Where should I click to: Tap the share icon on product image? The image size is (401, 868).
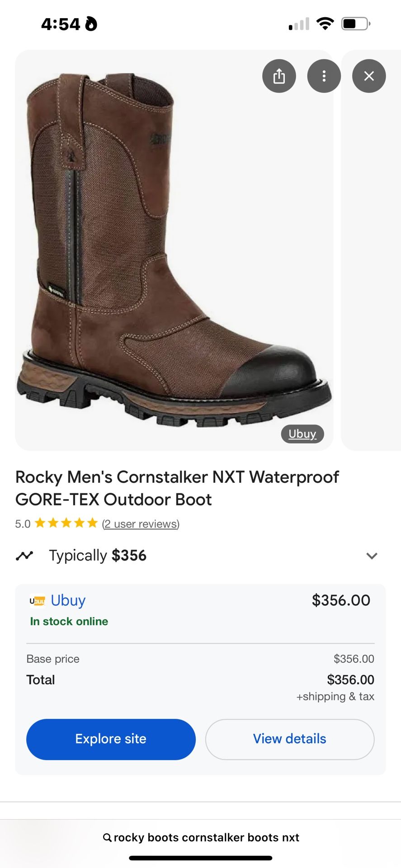(279, 76)
